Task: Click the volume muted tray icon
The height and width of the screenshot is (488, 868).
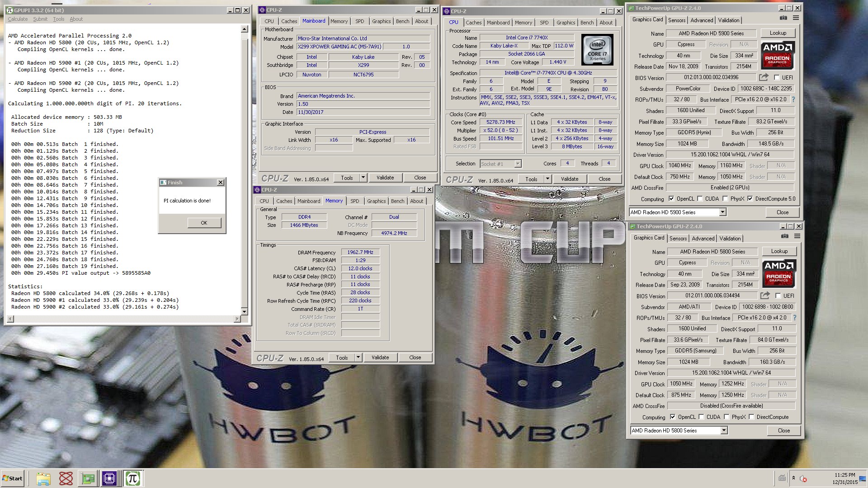Action: (803, 479)
